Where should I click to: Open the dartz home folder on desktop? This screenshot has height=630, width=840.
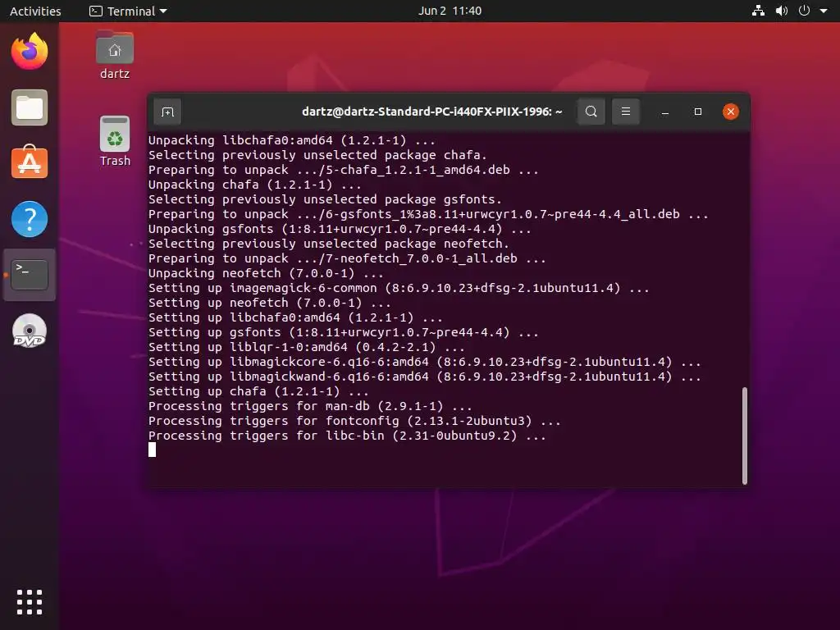tap(115, 56)
